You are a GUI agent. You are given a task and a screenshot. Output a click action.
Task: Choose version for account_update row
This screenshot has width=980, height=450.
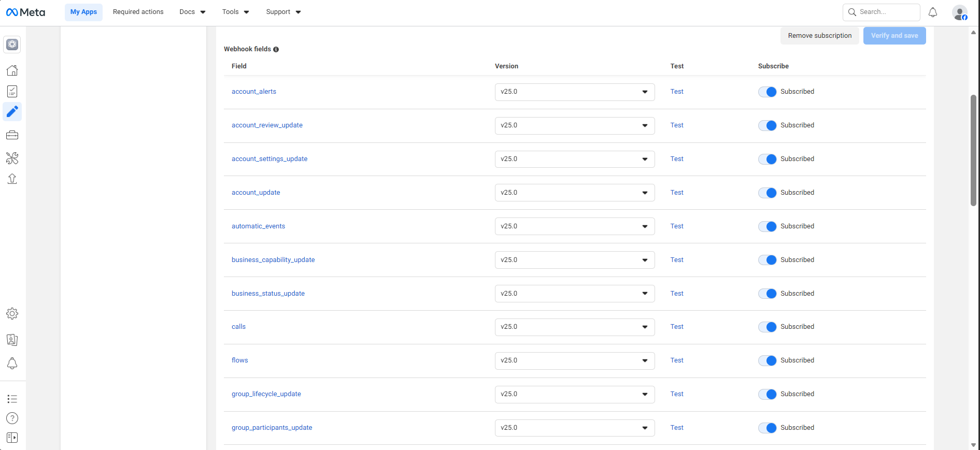[x=575, y=193]
